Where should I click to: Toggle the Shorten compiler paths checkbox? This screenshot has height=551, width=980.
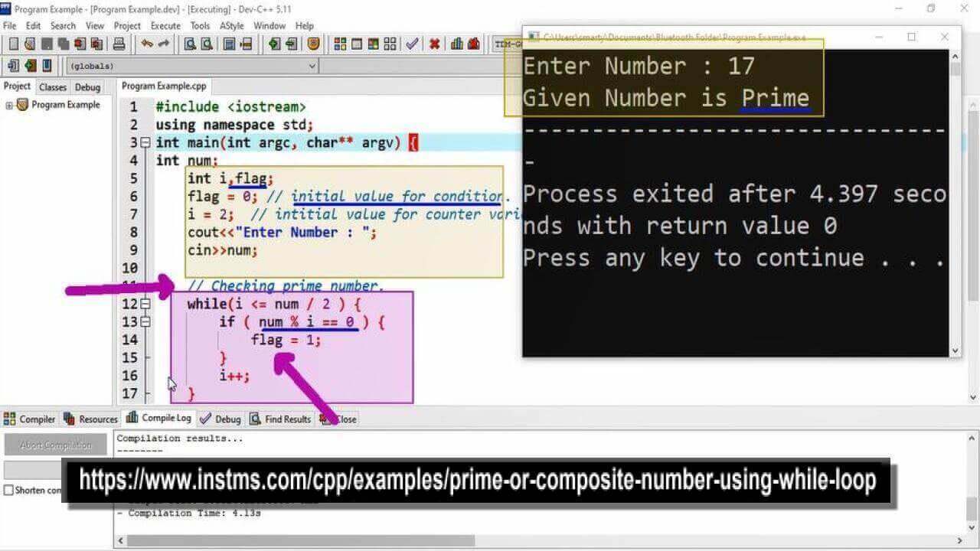tap(8, 490)
